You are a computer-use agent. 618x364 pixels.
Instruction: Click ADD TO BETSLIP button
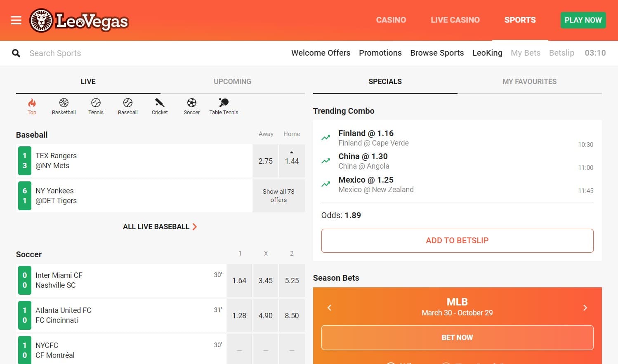[x=457, y=240]
